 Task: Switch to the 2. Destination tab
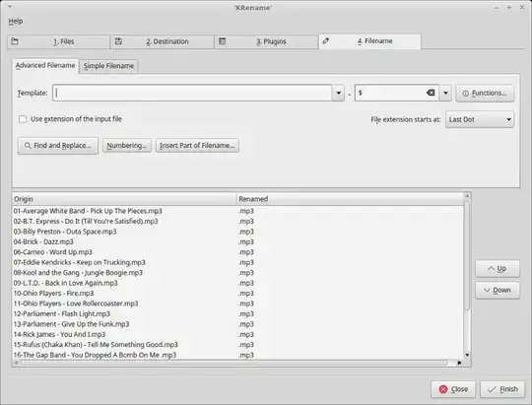tap(163, 41)
